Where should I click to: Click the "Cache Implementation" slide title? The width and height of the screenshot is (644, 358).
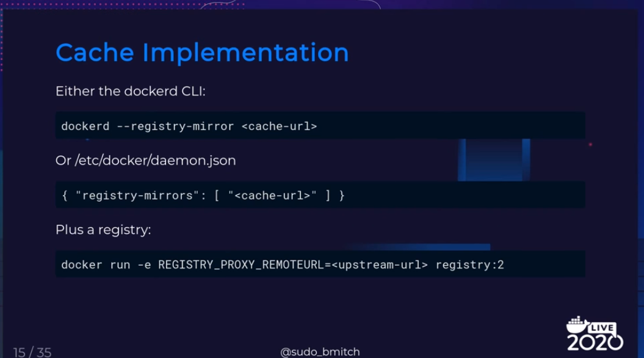pyautogui.click(x=202, y=53)
